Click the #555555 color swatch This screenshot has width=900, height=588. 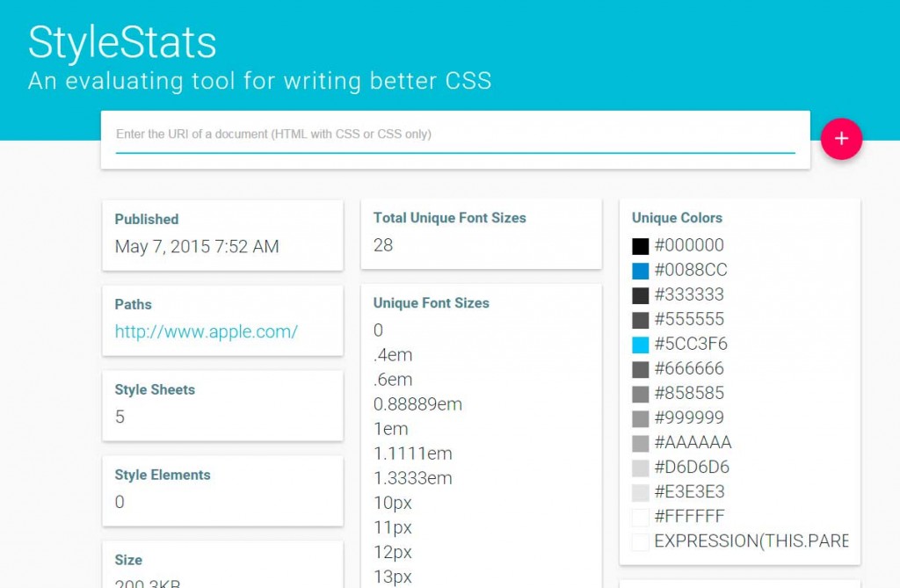click(641, 320)
